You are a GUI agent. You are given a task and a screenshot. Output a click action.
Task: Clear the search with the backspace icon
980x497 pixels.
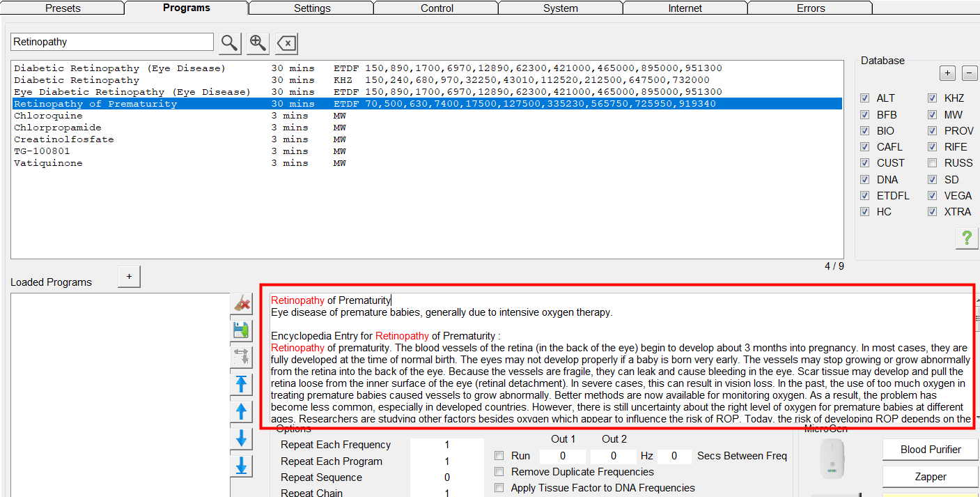click(286, 43)
